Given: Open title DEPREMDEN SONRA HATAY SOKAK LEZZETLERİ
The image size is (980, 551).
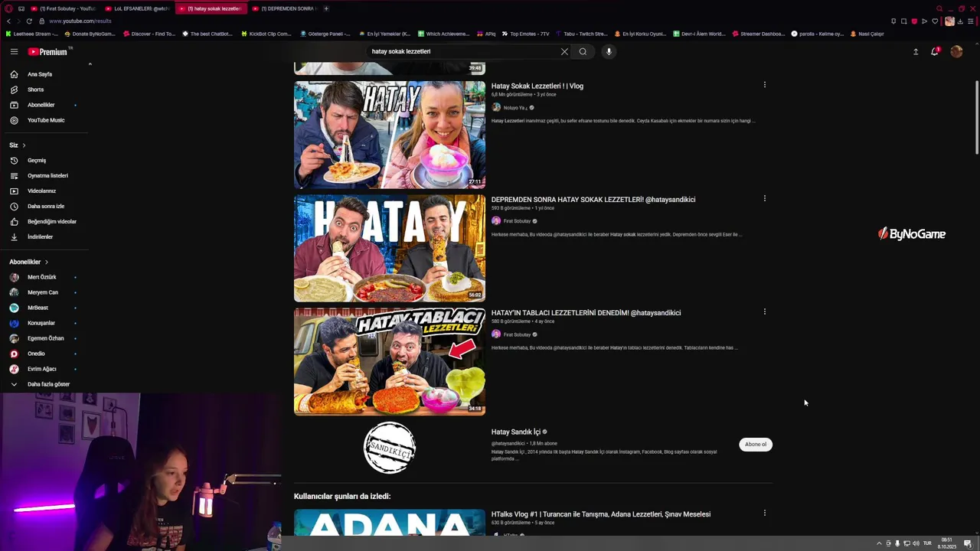Looking at the screenshot, I should 593,199.
